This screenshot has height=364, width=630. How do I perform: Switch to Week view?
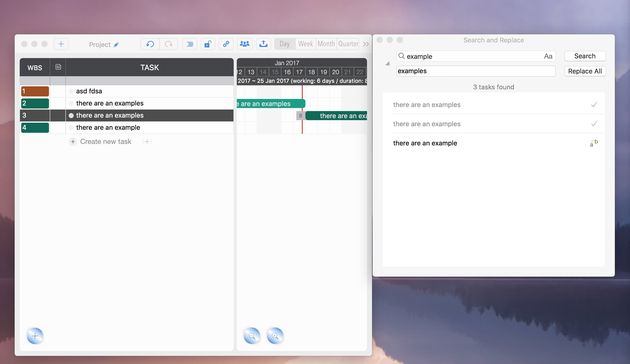(305, 44)
